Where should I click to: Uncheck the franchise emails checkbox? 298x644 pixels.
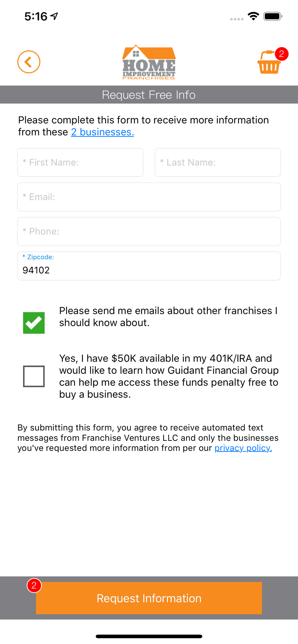(x=34, y=323)
